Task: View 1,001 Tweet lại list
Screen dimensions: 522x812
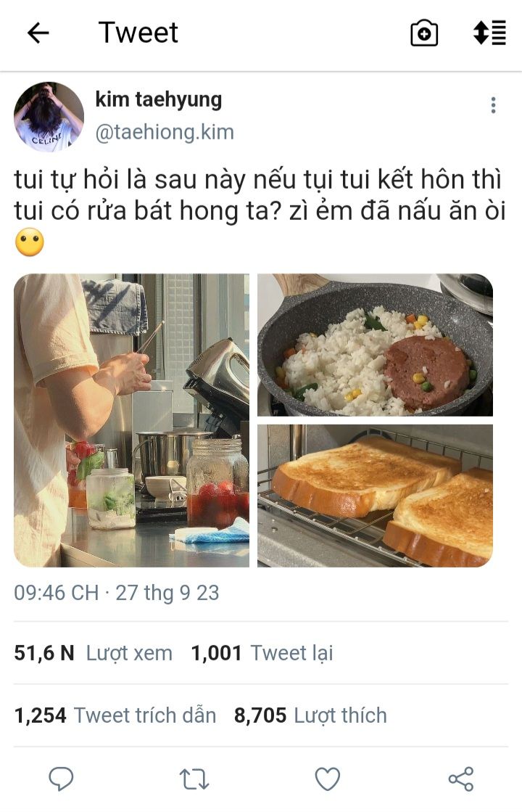Action: (x=262, y=653)
